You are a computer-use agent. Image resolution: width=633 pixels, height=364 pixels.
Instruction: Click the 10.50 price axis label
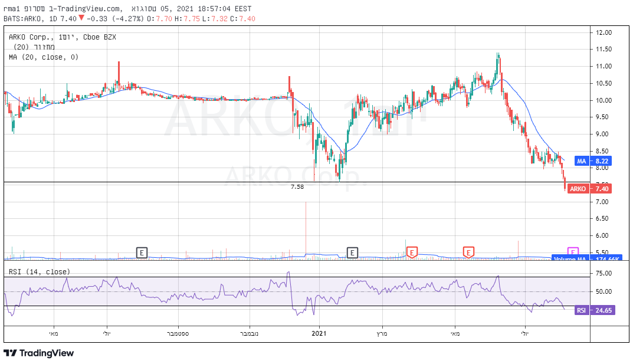coord(604,84)
